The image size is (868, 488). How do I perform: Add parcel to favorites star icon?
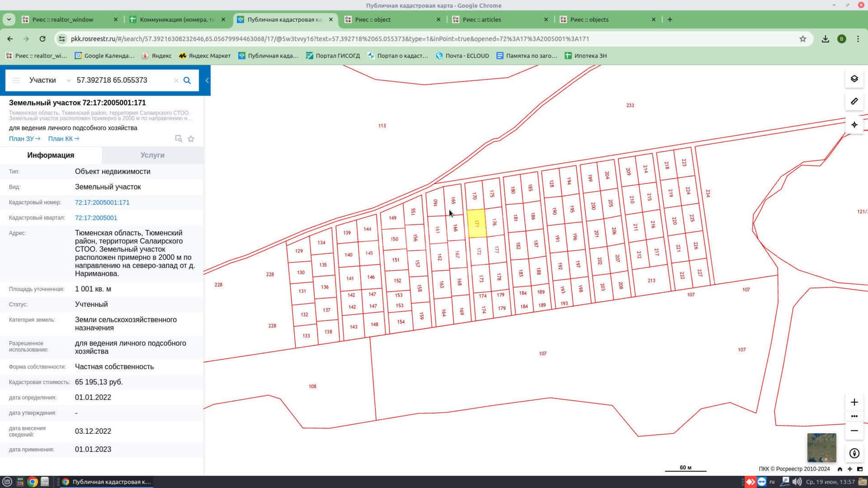point(191,139)
